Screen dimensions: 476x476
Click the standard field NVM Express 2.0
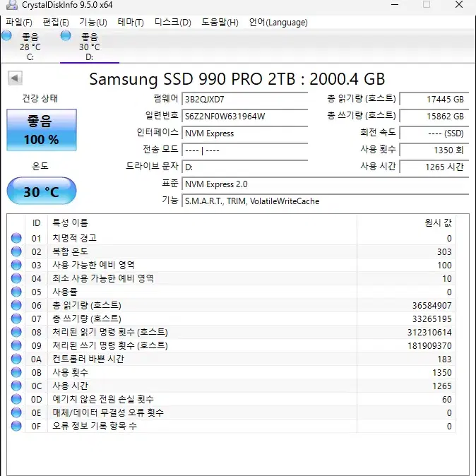[325, 184]
